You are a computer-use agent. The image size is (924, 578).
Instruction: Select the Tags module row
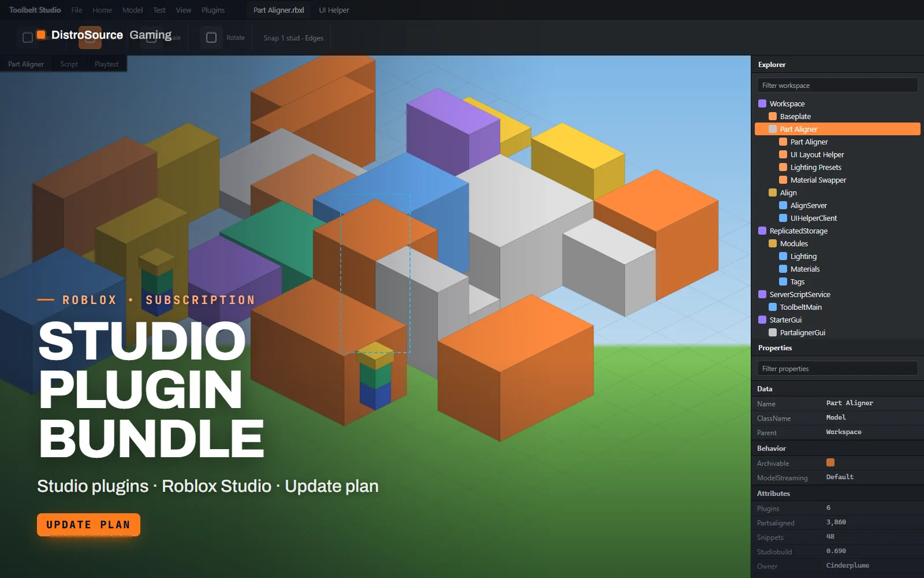837,281
